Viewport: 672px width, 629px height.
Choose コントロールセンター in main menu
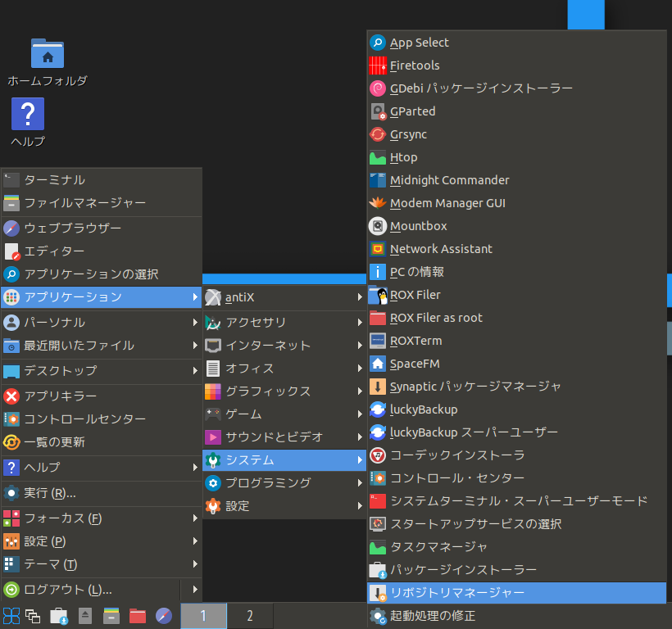pos(102,419)
